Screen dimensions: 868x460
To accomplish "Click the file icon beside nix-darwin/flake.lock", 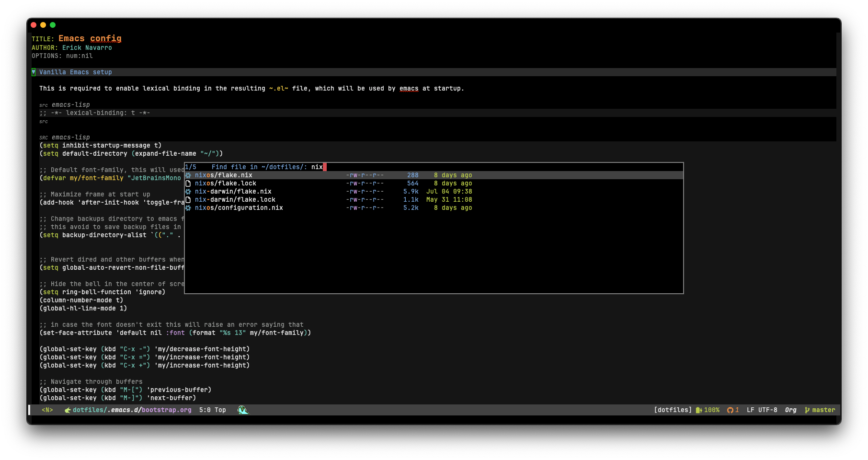I will (188, 200).
